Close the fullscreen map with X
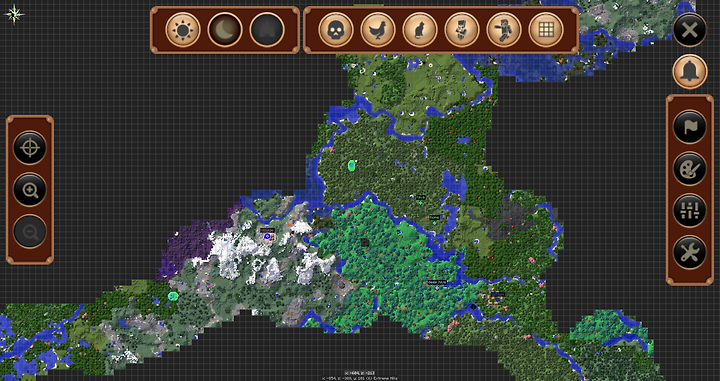This screenshot has height=381, width=720. click(x=690, y=30)
